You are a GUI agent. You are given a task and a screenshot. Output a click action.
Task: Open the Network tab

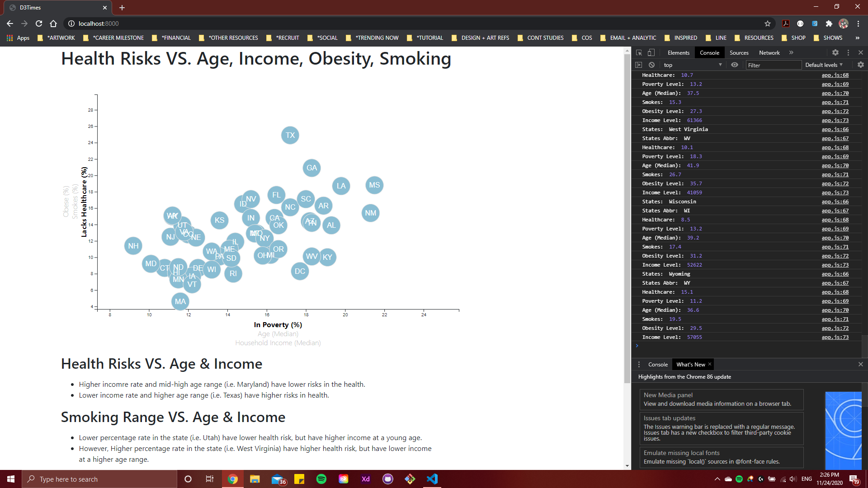(x=769, y=53)
